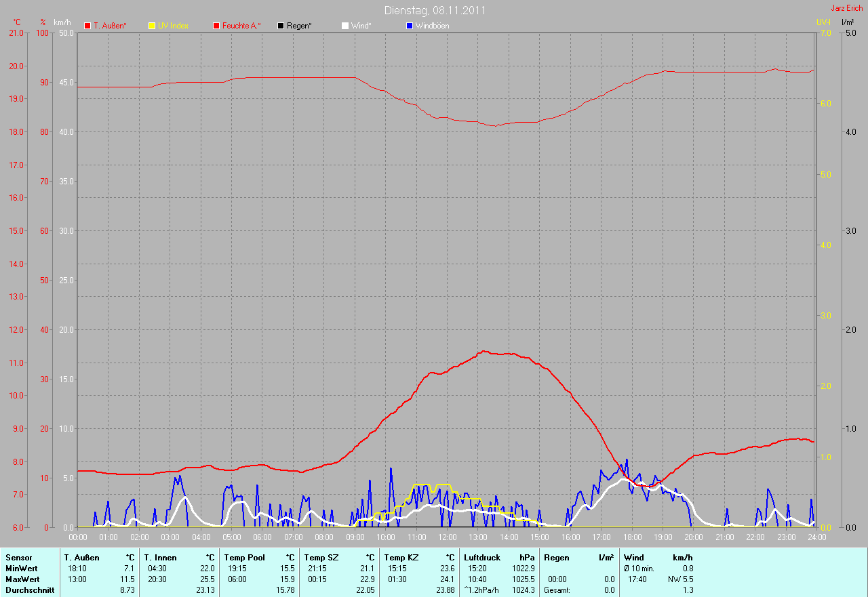Click the 'Ø 10 min.' wind label
Image resolution: width=868 pixels, height=597 pixels.
(x=639, y=568)
